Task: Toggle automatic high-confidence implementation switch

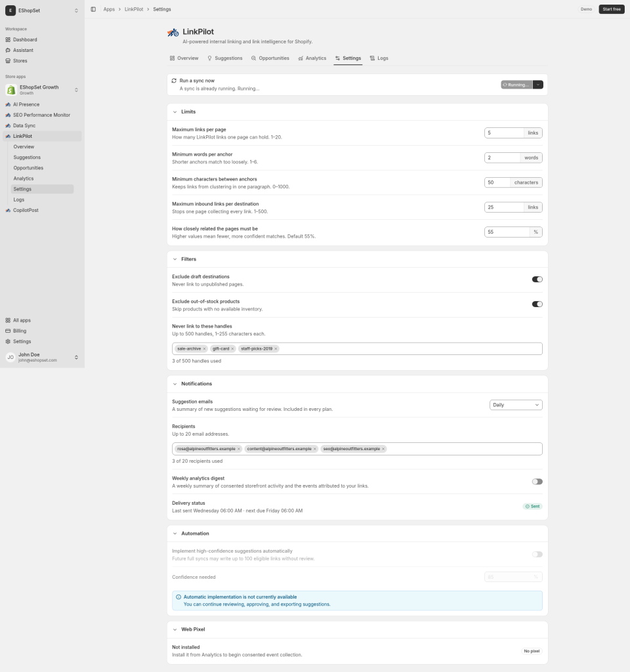Action: pos(537,555)
